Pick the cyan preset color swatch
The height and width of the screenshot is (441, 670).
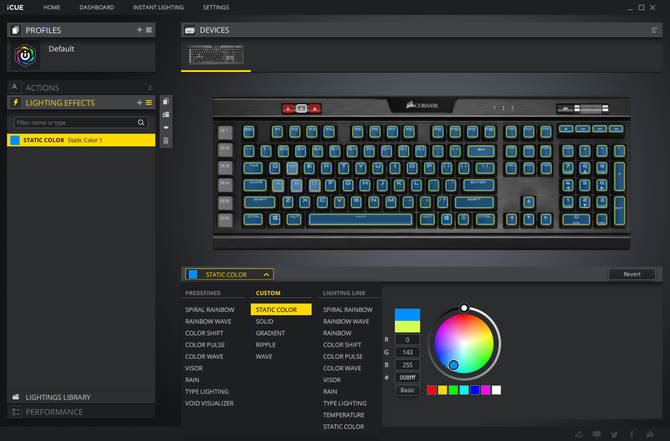coord(464,390)
